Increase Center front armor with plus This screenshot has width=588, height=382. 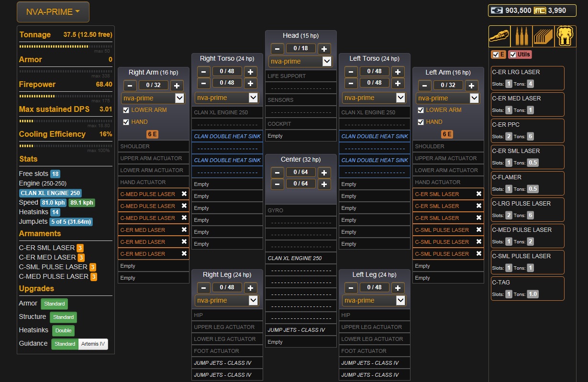[x=324, y=173]
